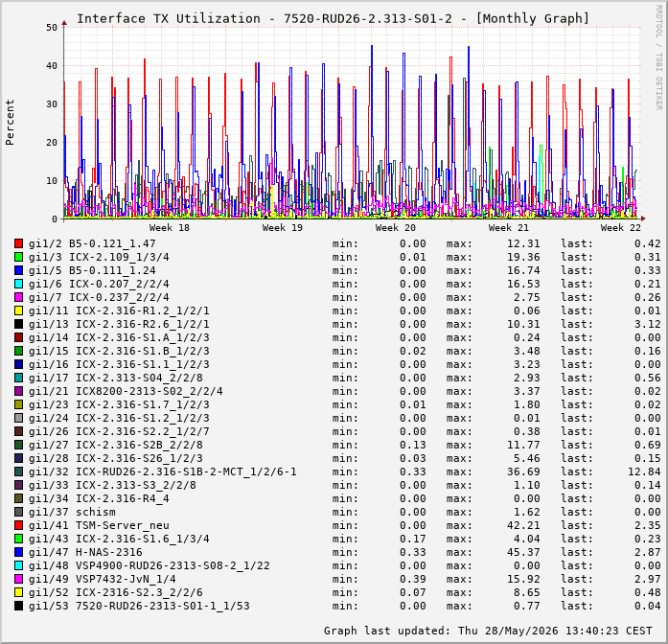This screenshot has width=668, height=644.
Task: Click the red swatch for gi1/2 B5-0.121_1.47
Action: tap(18, 243)
